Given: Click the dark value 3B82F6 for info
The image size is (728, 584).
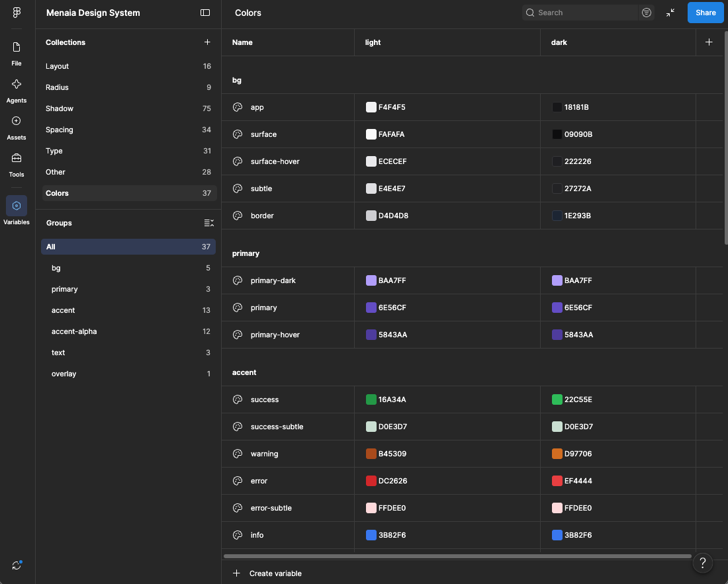Looking at the screenshot, I should [x=578, y=535].
